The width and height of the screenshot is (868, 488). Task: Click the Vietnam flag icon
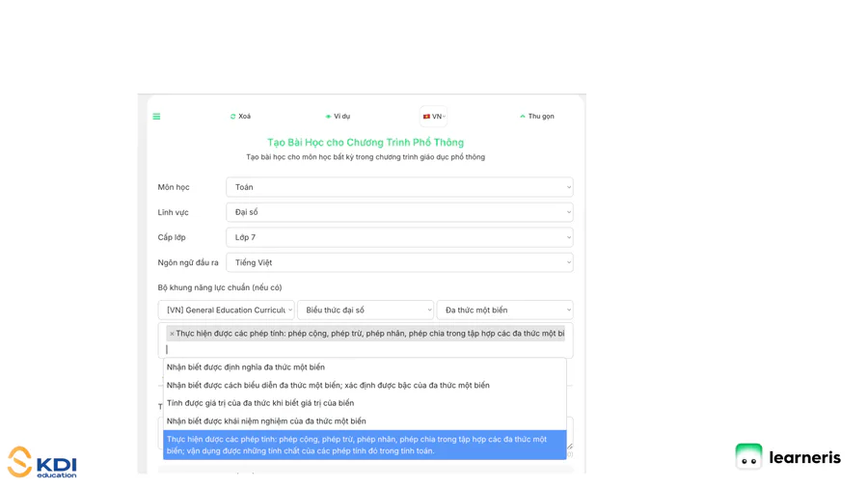426,117
